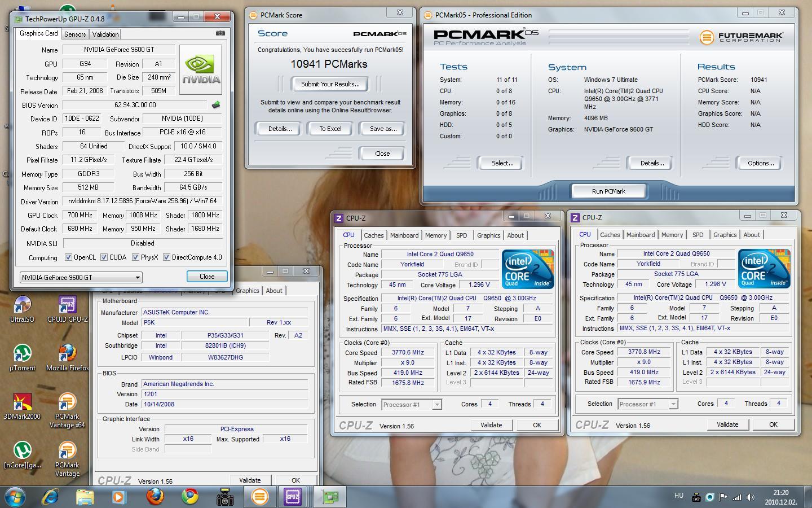Open the NVIDIA GeForce 9600 GT dropdown

tap(81, 277)
